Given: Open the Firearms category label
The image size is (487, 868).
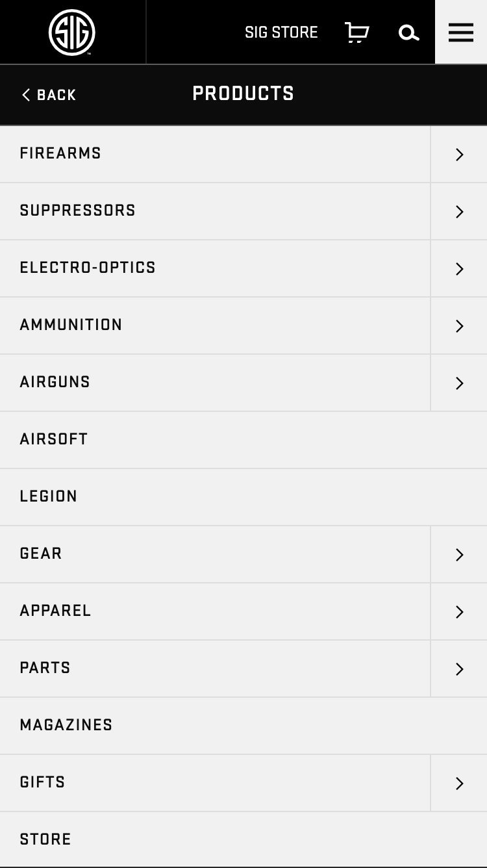Looking at the screenshot, I should coord(60,153).
